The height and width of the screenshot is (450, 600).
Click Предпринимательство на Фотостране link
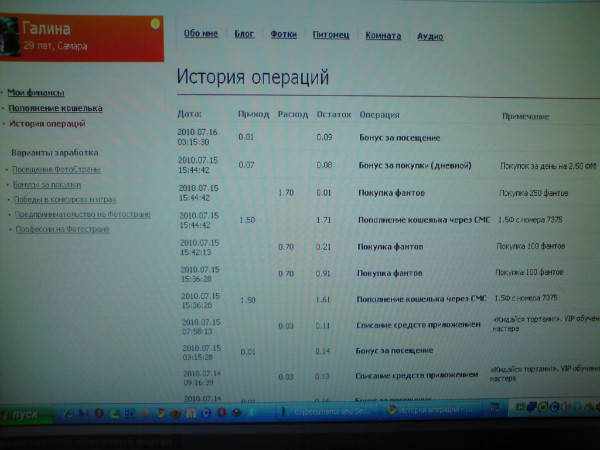point(82,214)
